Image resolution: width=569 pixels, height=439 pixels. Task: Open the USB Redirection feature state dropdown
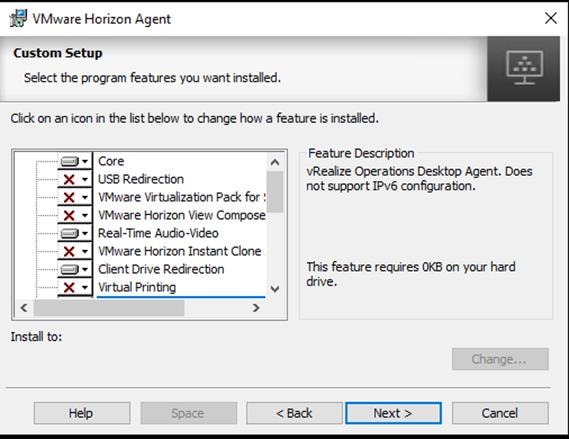pos(75,179)
